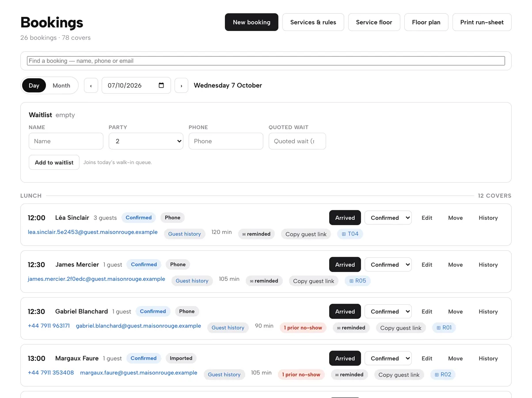Click phone number +44 7911 353408
Viewport: 532px width, 398px height.
(x=51, y=373)
